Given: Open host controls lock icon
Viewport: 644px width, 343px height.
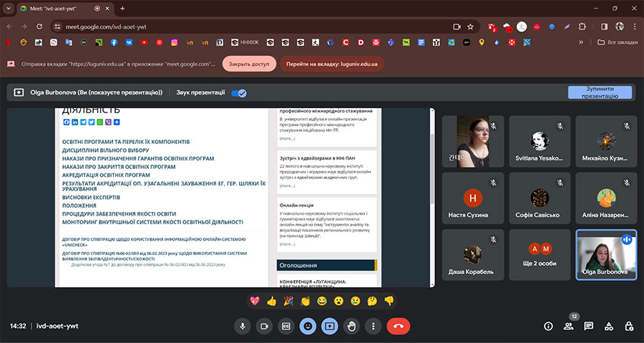Looking at the screenshot, I should click(629, 326).
